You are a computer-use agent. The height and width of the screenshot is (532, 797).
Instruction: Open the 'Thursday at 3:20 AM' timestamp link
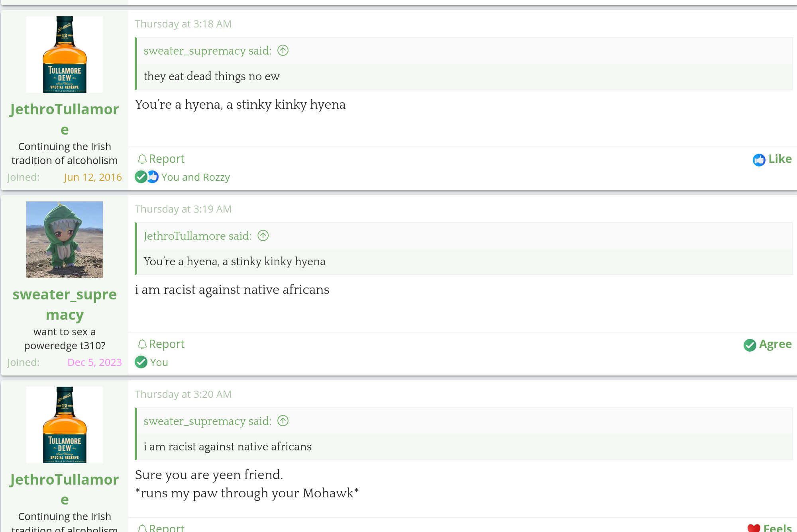click(183, 394)
